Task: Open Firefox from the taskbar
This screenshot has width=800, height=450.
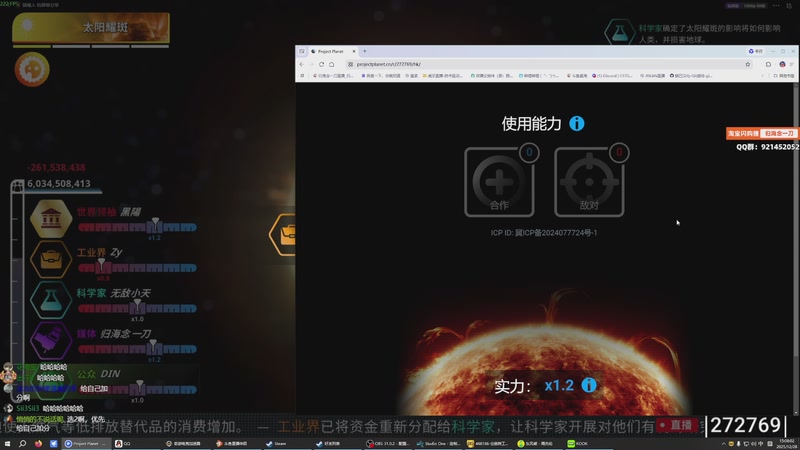Action: 38,443
